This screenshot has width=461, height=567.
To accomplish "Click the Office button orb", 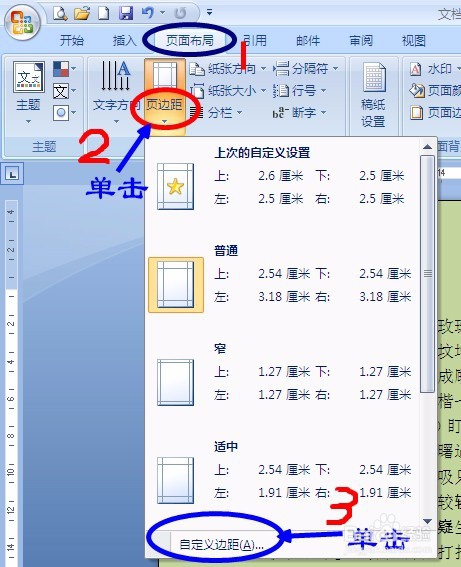I will point(22,22).
